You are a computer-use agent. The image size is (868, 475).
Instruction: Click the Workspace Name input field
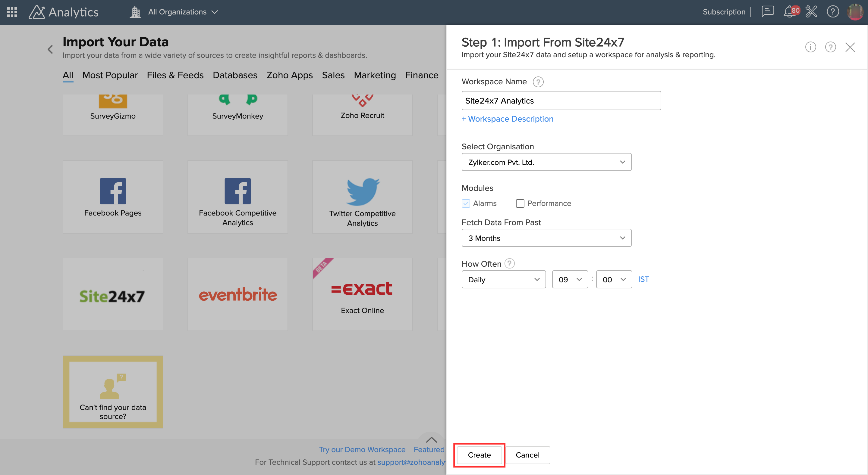(561, 101)
